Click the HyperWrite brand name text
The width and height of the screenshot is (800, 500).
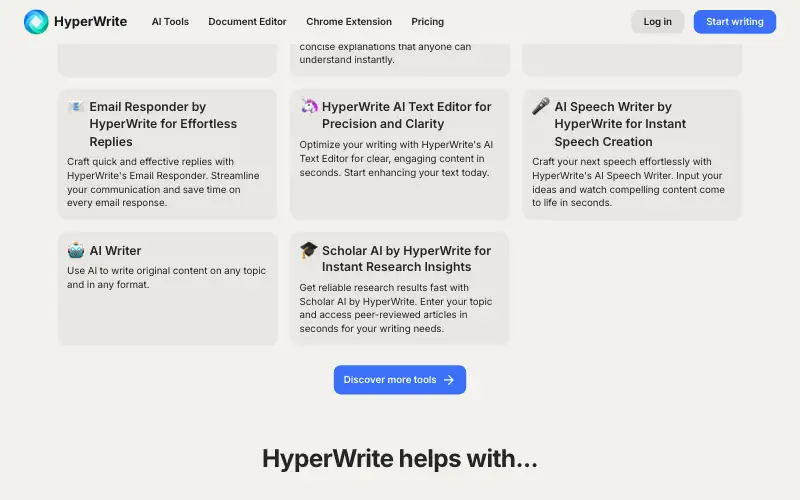click(x=91, y=22)
